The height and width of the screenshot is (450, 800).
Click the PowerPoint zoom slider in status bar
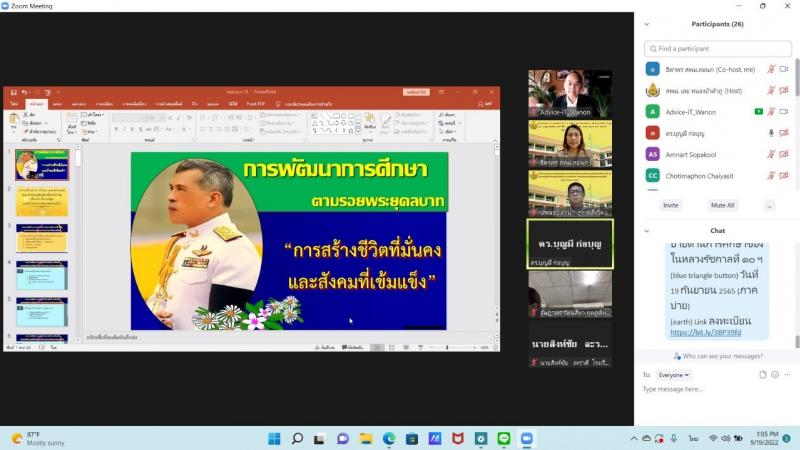click(x=454, y=347)
